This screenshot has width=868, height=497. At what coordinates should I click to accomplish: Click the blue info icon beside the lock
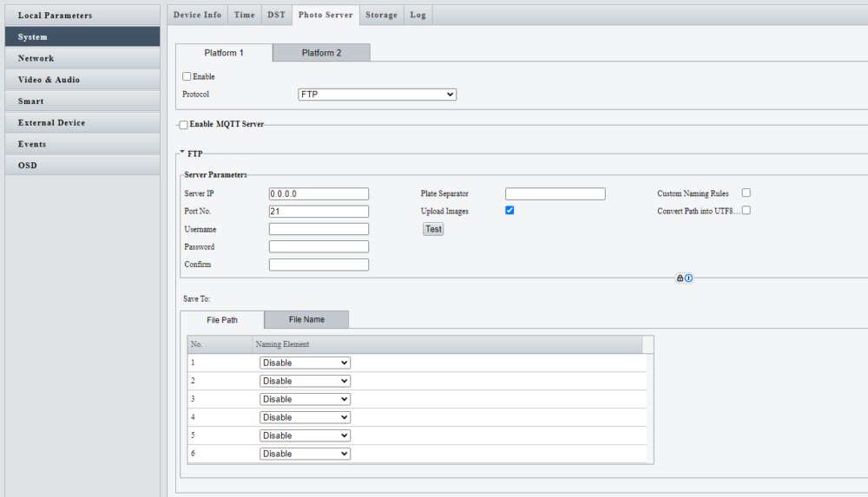[x=688, y=278]
